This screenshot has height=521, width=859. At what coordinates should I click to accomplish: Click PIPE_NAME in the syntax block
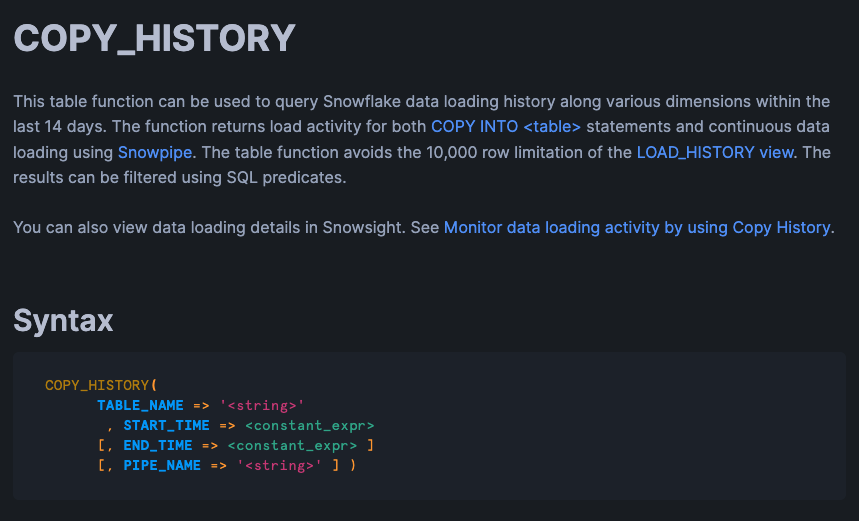[x=161, y=465]
